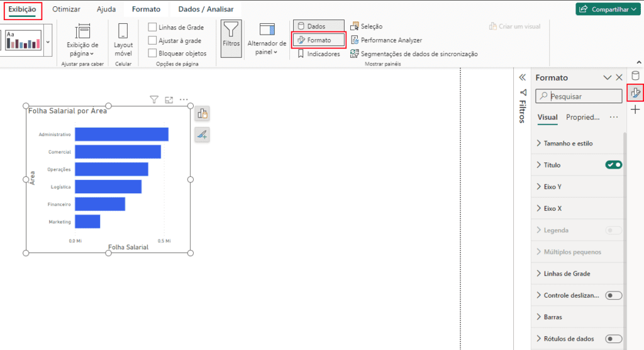Click the Pesquisar search field

(579, 96)
